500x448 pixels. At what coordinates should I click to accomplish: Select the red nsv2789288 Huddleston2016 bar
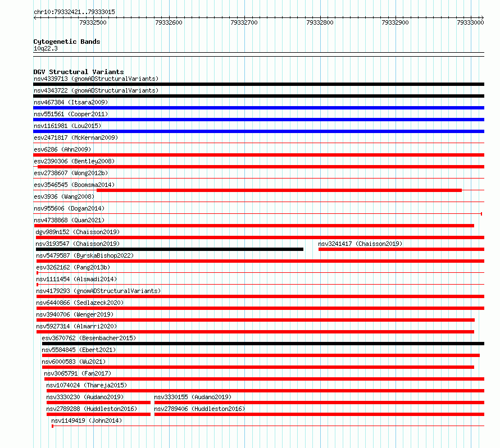click(x=98, y=414)
